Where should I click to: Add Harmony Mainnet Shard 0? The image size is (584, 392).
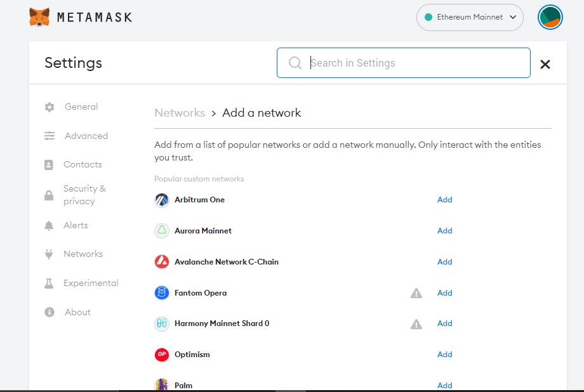[445, 323]
